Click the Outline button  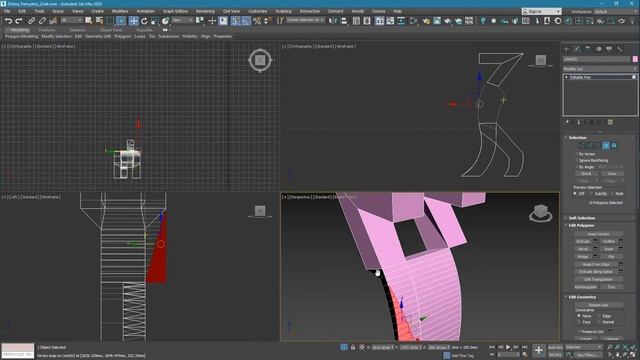coord(609,241)
